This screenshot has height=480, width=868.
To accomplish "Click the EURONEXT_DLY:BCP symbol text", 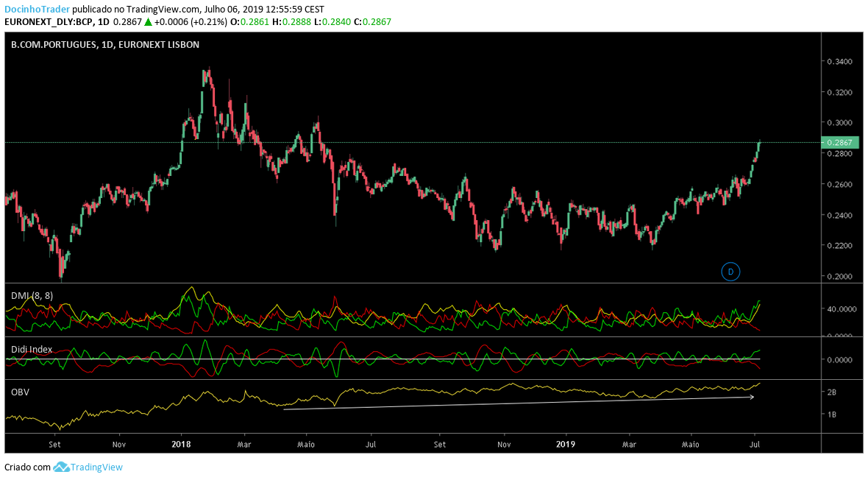I will coord(49,22).
